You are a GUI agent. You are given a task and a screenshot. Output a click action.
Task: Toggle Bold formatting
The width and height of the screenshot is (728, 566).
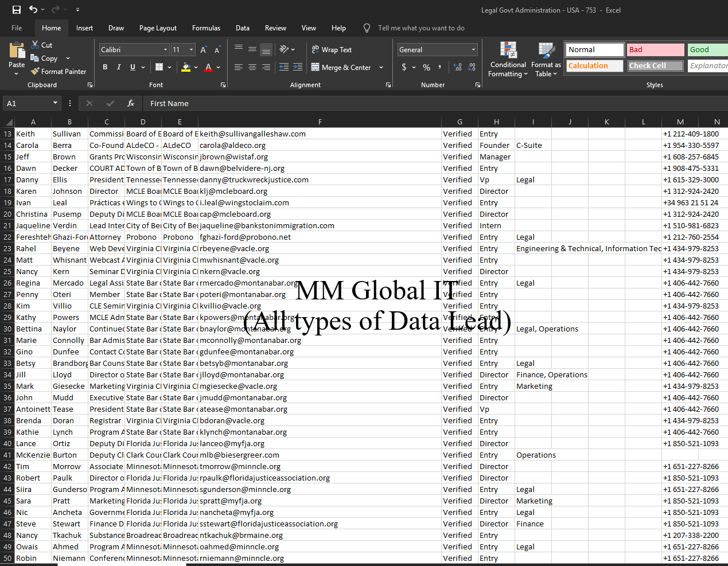pyautogui.click(x=105, y=67)
